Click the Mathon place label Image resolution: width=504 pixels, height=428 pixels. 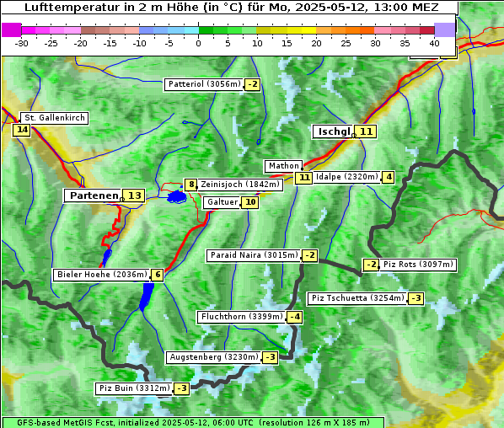284,166
